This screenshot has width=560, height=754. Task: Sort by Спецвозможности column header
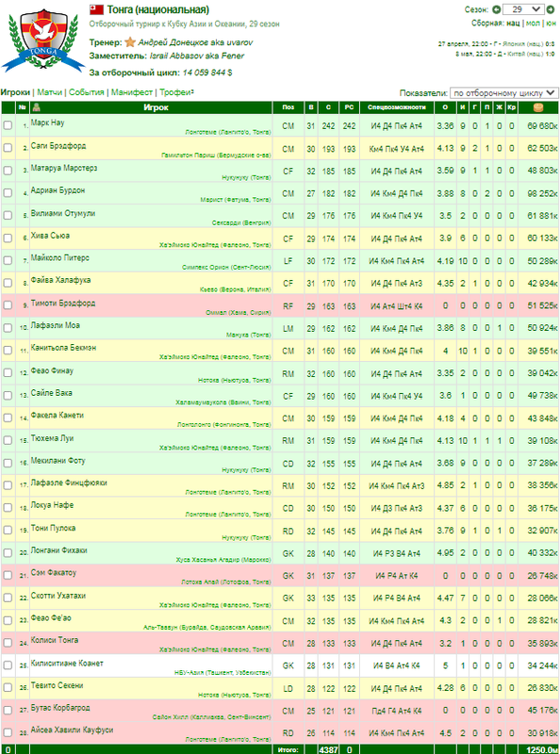pos(396,107)
